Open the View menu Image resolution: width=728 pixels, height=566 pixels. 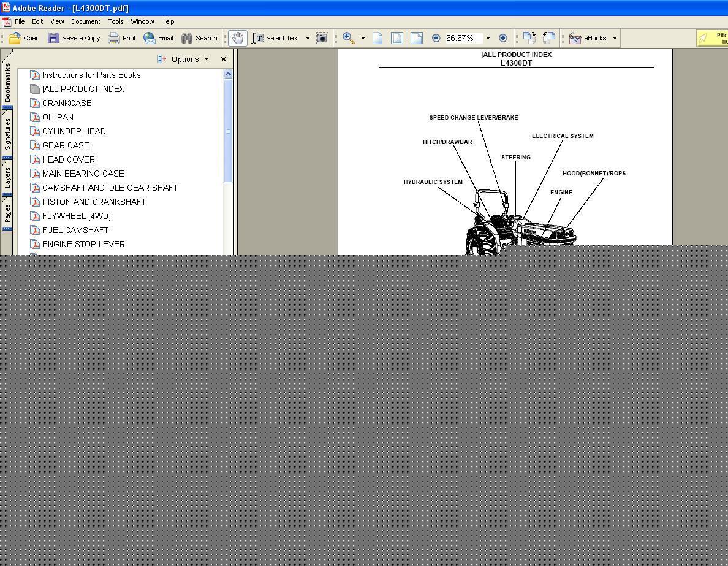pos(57,21)
